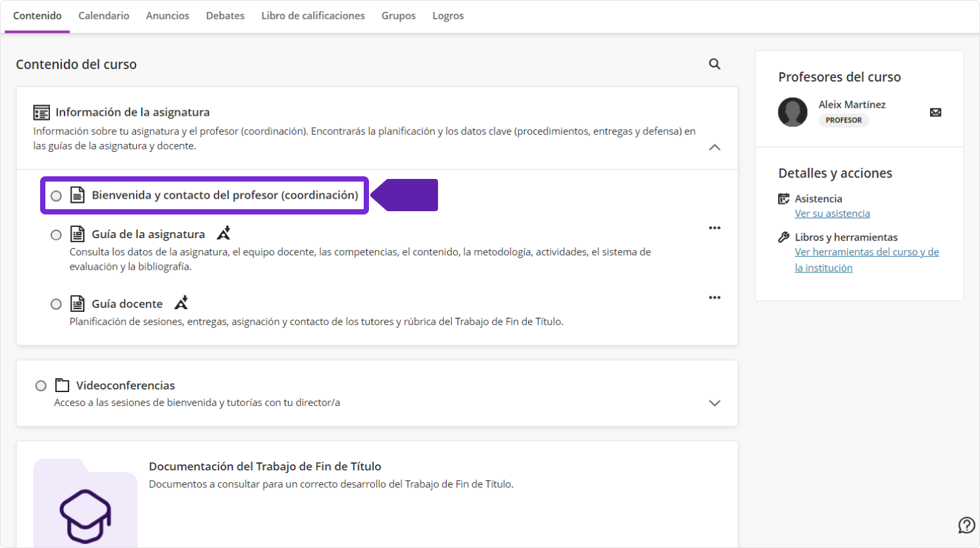This screenshot has height=548, width=980.
Task: Toggle progress circle for Guía docente
Action: point(57,304)
